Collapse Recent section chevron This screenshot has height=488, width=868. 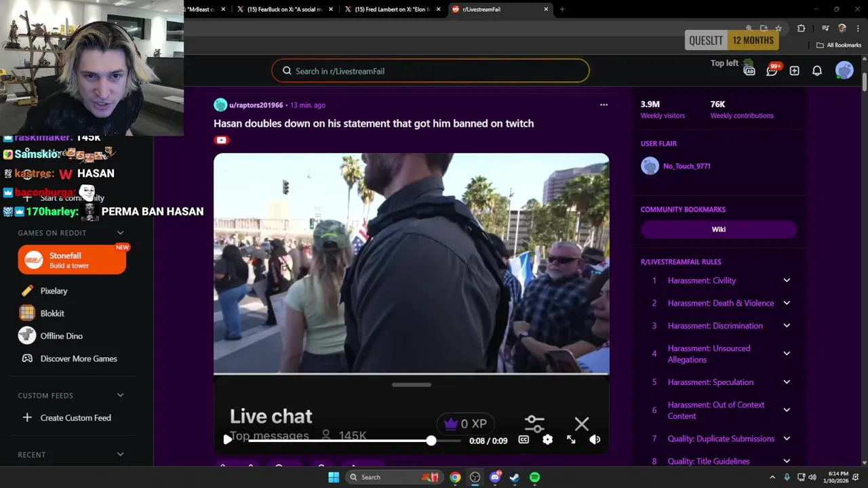click(x=120, y=454)
